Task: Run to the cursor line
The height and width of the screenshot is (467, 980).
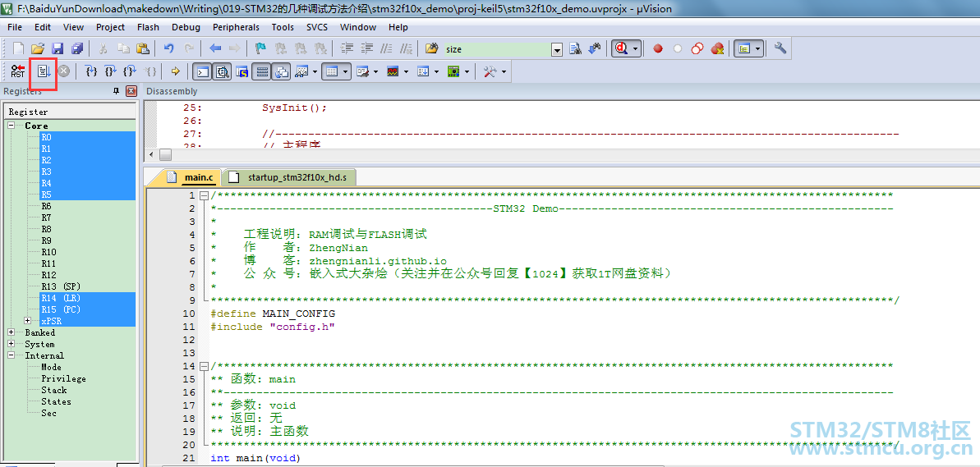Action: click(x=150, y=71)
